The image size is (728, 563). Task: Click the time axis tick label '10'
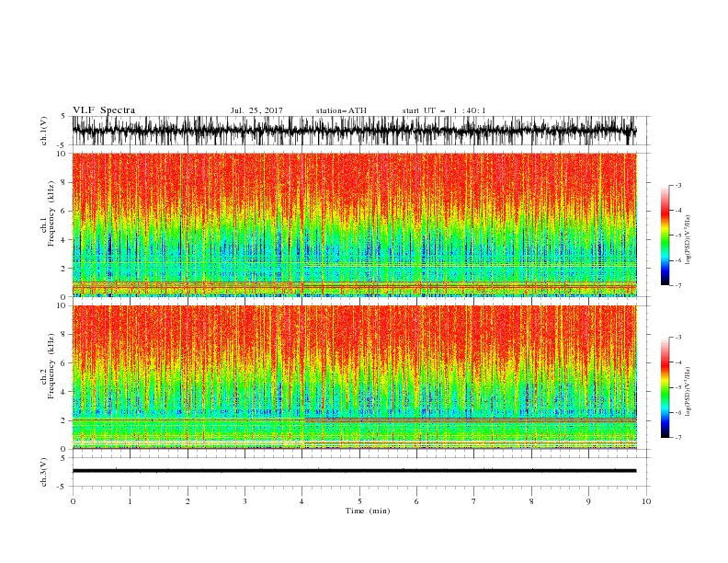click(x=646, y=501)
